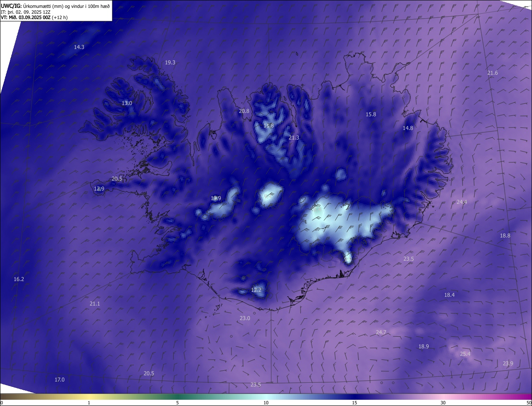Click the legend tick label 1
This screenshot has width=532, height=406.
click(x=89, y=403)
